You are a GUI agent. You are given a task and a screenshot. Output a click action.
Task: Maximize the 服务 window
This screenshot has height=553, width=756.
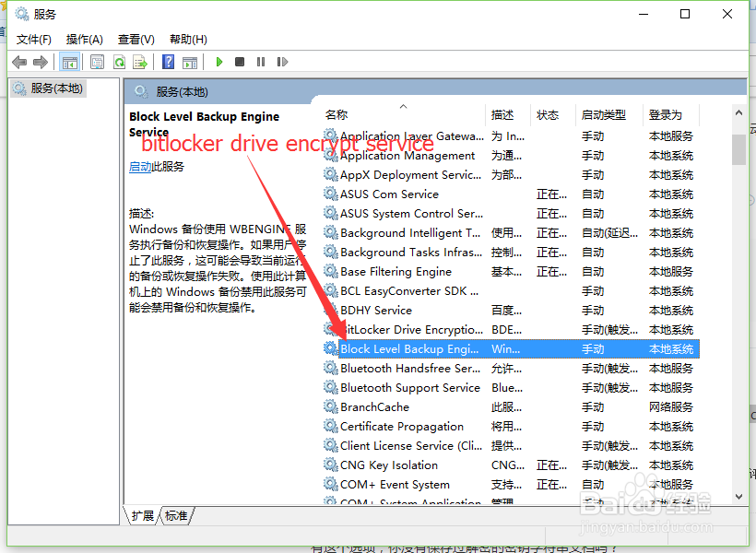[x=685, y=14]
